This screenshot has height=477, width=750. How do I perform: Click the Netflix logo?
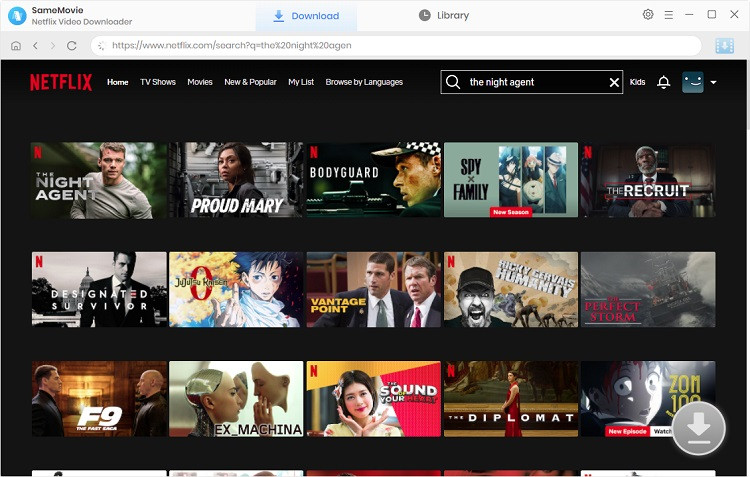pos(61,82)
